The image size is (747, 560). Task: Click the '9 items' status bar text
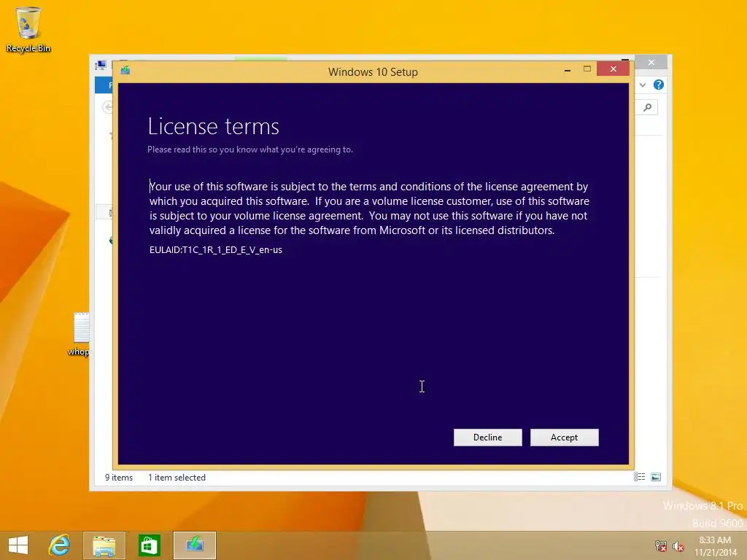[119, 477]
